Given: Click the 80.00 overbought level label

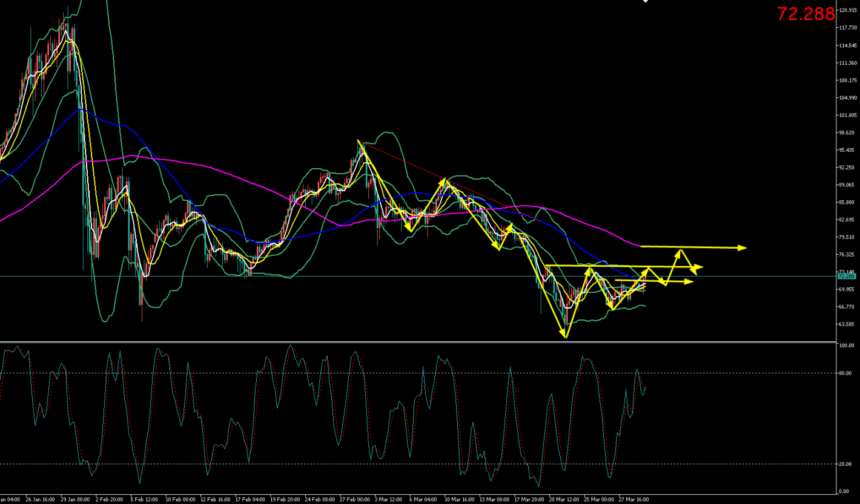Looking at the screenshot, I should click(x=845, y=373).
